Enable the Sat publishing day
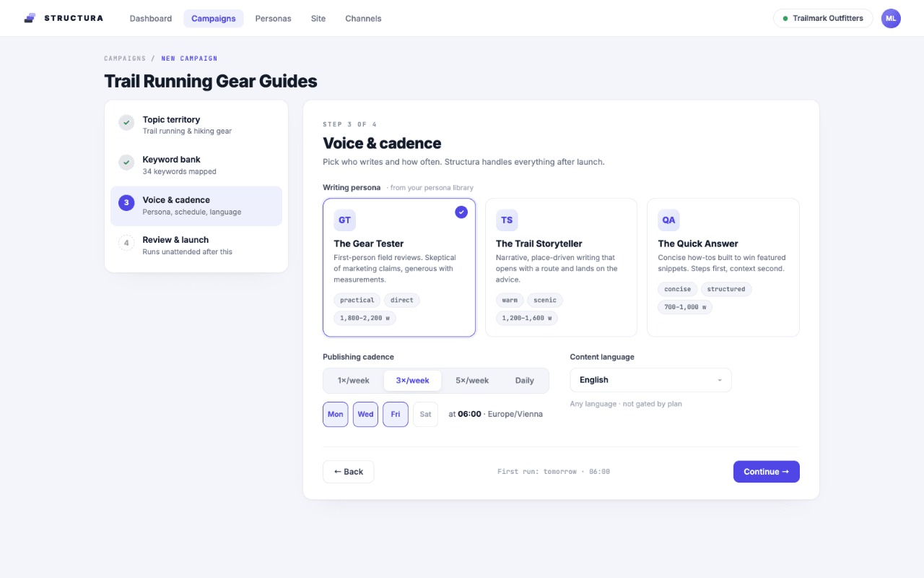This screenshot has width=924, height=578. pos(425,414)
